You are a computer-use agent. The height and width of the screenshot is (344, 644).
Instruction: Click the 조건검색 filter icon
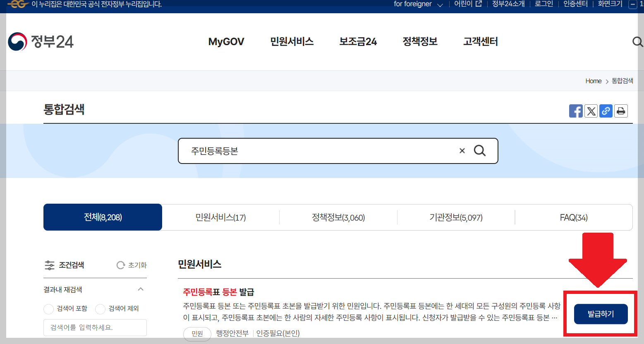[x=50, y=265]
